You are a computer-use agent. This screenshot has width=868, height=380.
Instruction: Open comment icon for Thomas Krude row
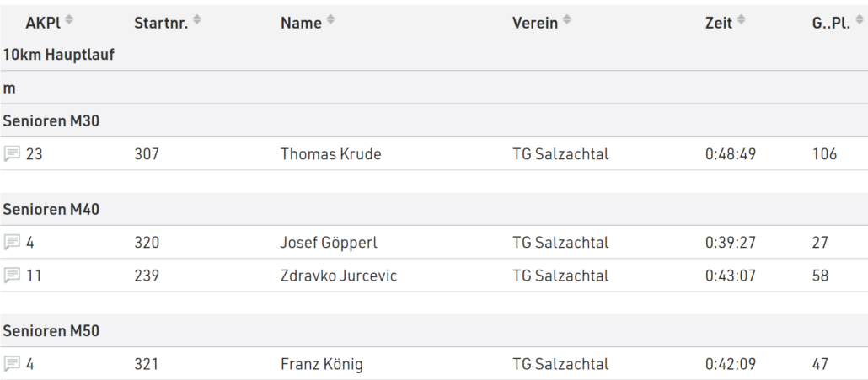pyautogui.click(x=12, y=153)
